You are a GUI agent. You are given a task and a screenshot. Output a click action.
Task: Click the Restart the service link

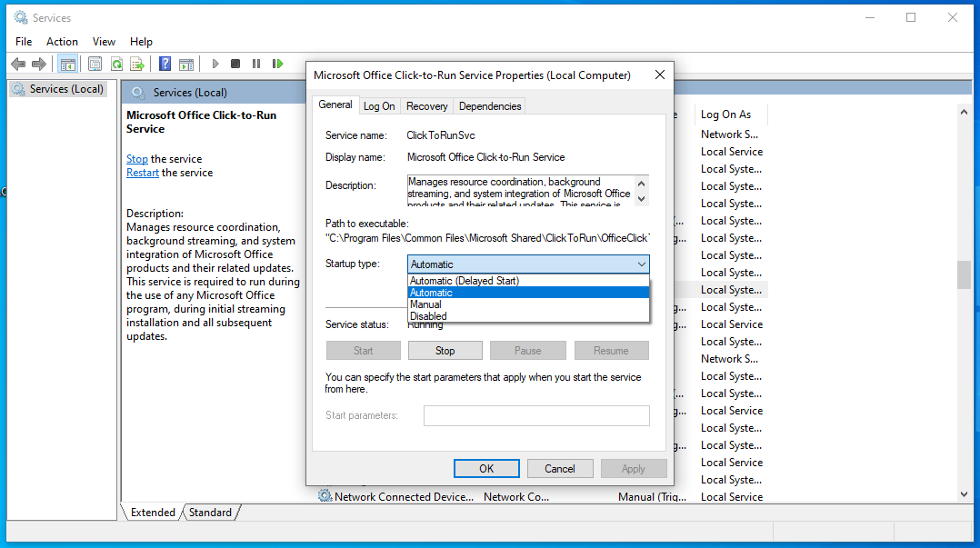pyautogui.click(x=143, y=173)
